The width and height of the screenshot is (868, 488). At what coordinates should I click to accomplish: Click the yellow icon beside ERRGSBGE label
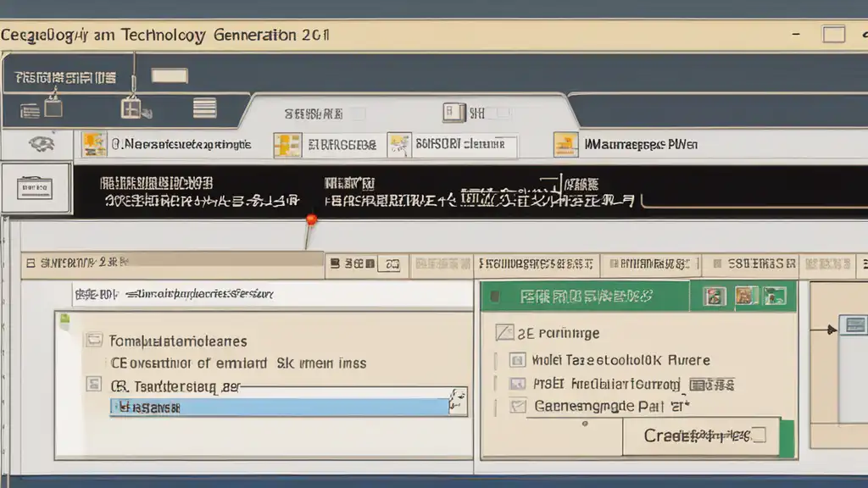click(287, 145)
